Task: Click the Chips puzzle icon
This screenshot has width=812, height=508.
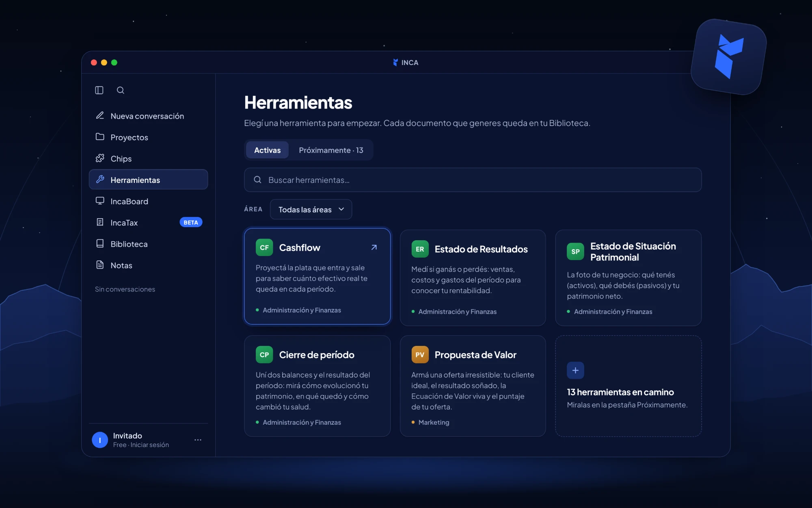Action: (100, 158)
